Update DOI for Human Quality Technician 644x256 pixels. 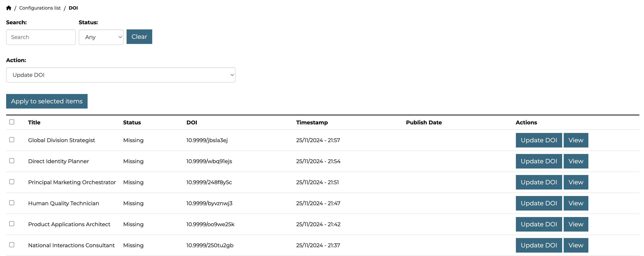[x=539, y=203]
